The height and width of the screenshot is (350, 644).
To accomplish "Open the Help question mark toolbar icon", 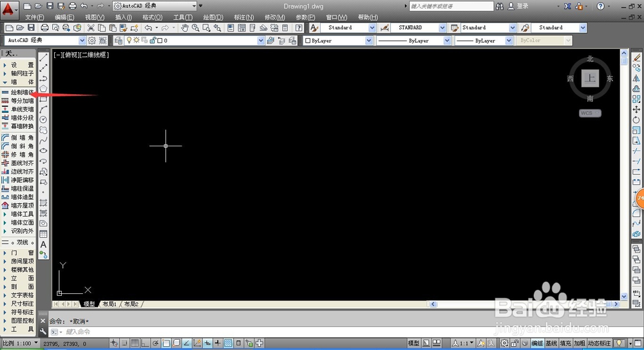I will tap(299, 28).
